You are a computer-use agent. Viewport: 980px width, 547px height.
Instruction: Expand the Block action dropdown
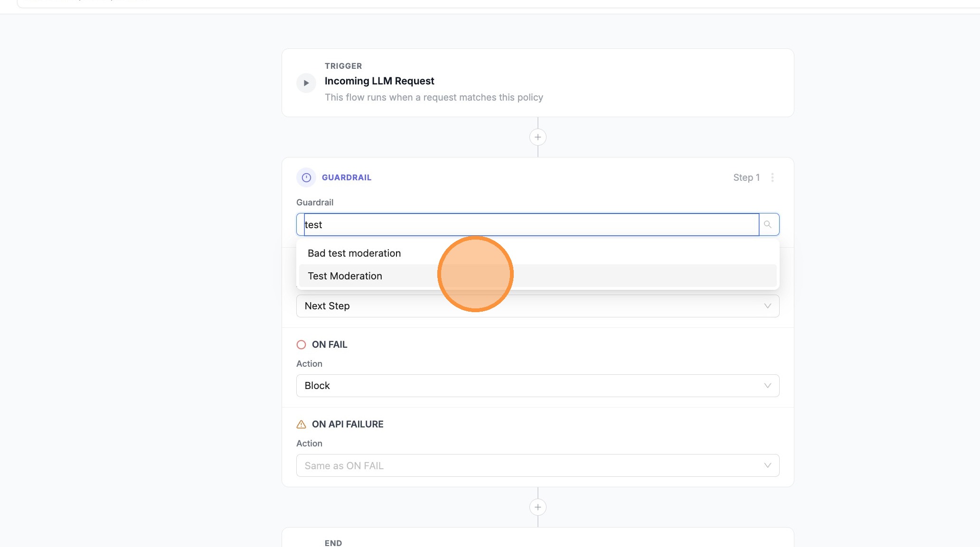click(537, 386)
